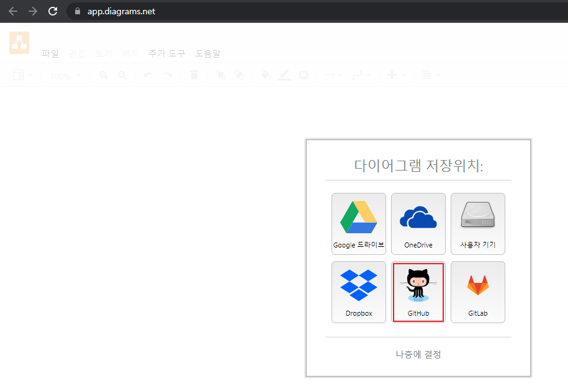
Task: Bring selection to front
Action: point(220,75)
